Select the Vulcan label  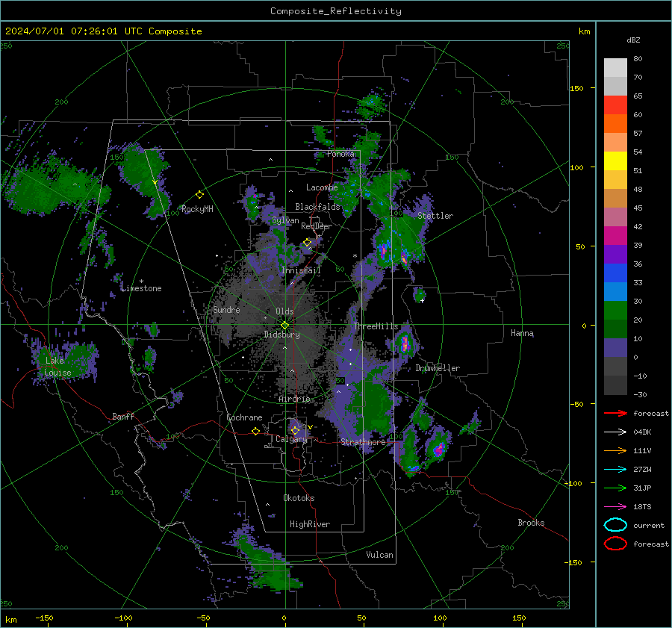pos(379,555)
